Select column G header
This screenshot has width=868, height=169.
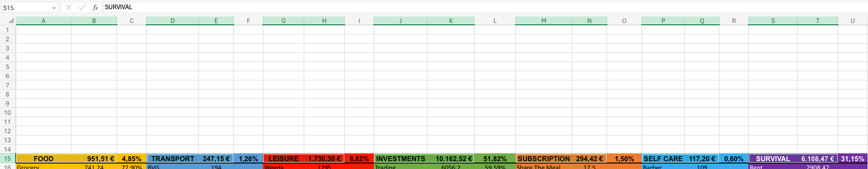pyautogui.click(x=284, y=21)
